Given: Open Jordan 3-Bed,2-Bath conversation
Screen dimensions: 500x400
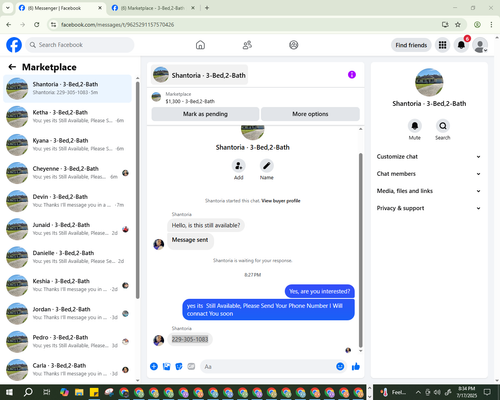Looking at the screenshot, I should [x=68, y=313].
